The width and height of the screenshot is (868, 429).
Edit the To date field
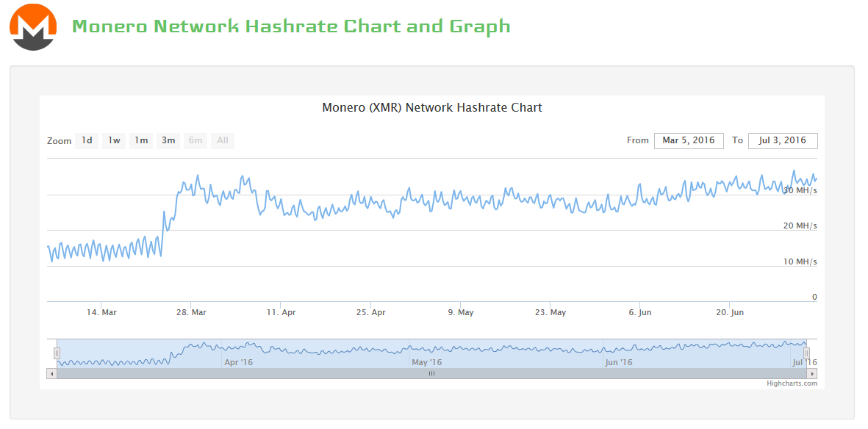point(783,140)
